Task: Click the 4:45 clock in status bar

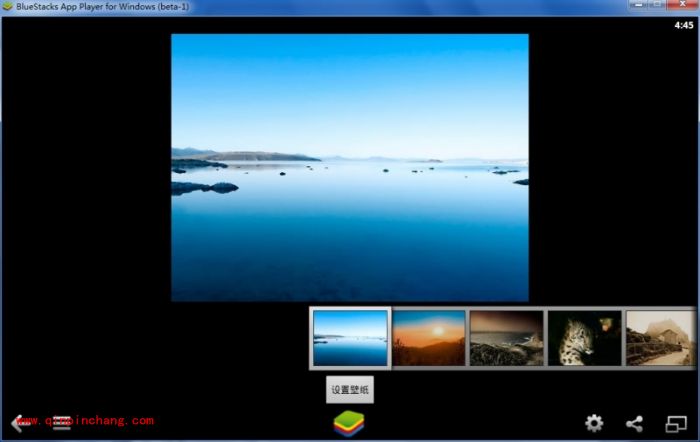Action: coord(683,25)
